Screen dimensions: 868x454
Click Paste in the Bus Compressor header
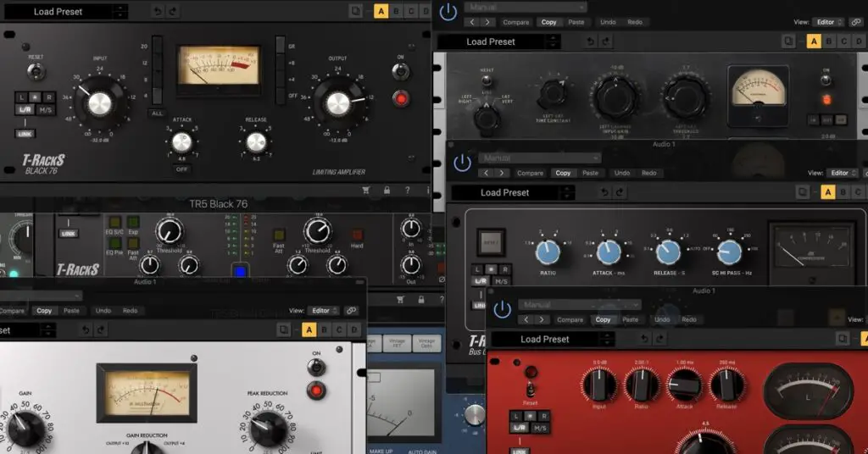[590, 173]
